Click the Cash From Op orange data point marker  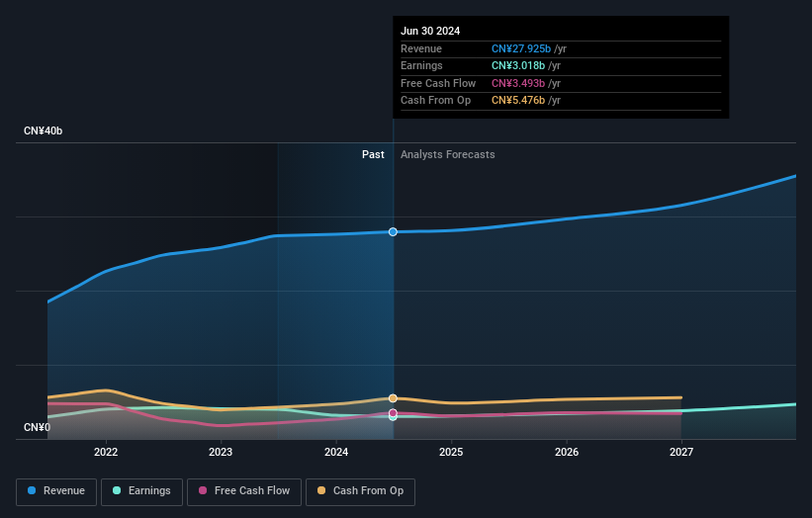point(393,398)
